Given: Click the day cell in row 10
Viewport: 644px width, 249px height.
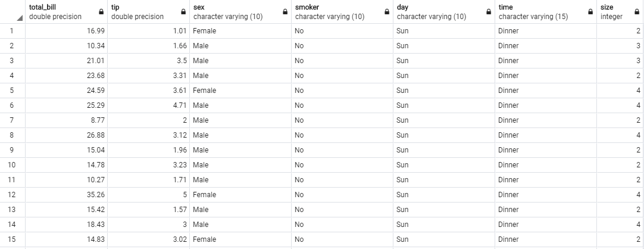Looking at the screenshot, I should [x=443, y=165].
